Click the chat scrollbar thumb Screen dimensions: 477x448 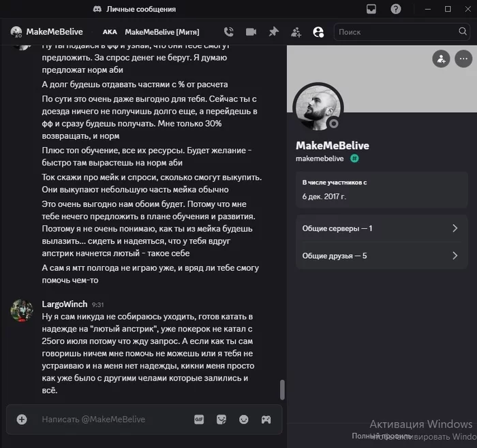(282, 389)
